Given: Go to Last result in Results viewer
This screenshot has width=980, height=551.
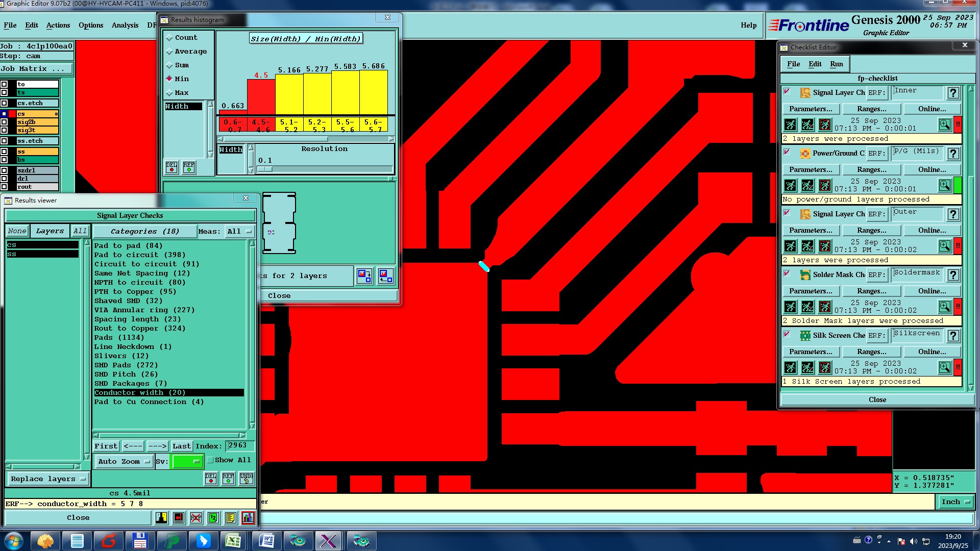Looking at the screenshot, I should pyautogui.click(x=181, y=446).
